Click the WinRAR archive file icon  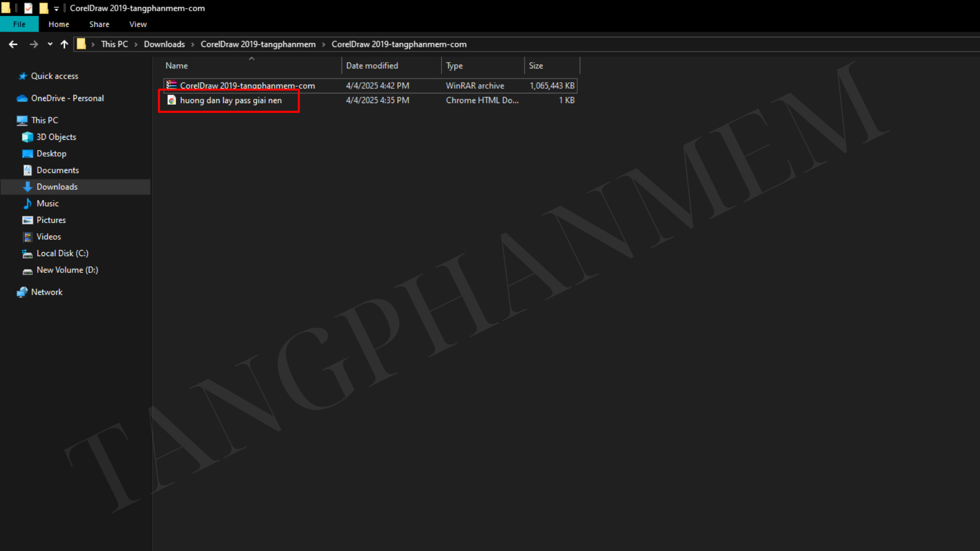[x=171, y=85]
